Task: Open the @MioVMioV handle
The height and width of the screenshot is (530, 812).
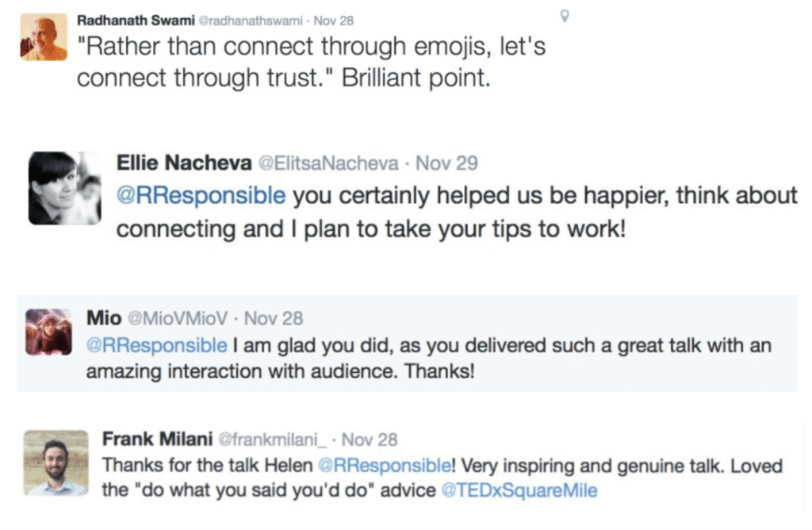Action: tap(178, 319)
